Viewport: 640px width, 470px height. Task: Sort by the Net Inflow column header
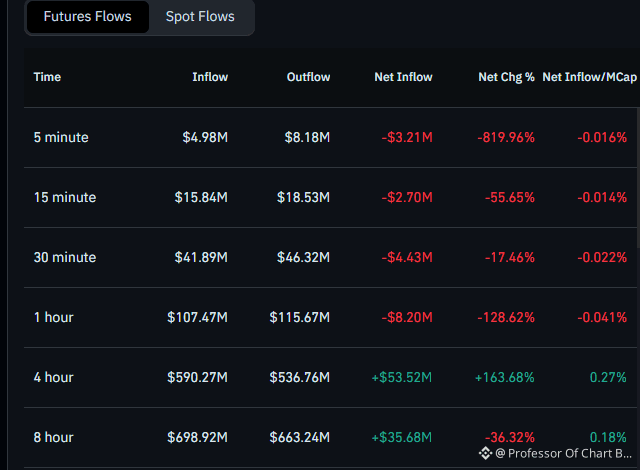tap(403, 77)
